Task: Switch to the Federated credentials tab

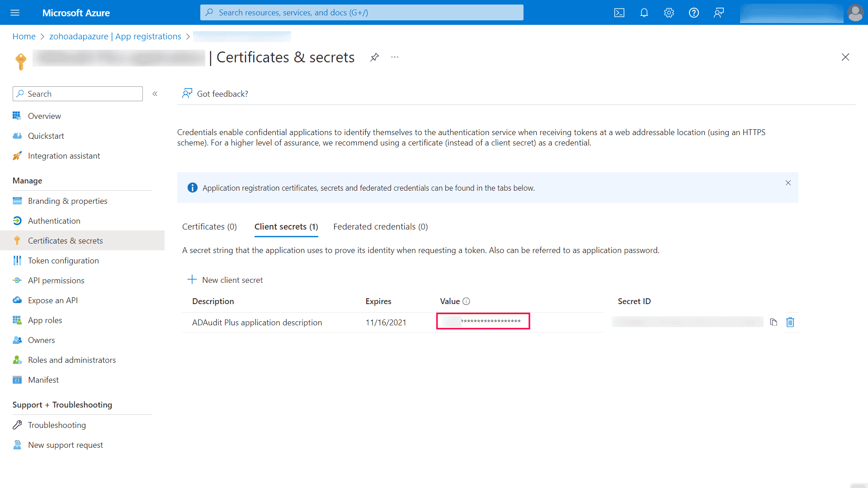Action: pos(380,226)
